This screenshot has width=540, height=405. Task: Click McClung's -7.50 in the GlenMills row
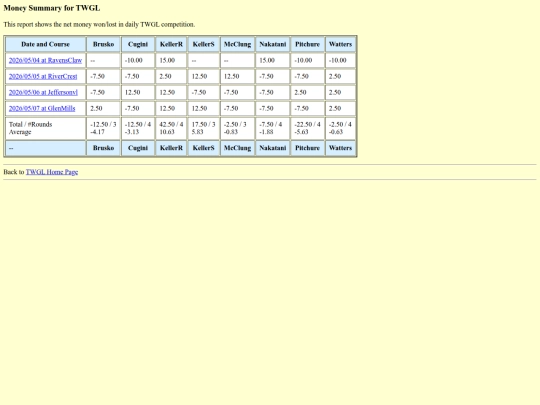237,108
